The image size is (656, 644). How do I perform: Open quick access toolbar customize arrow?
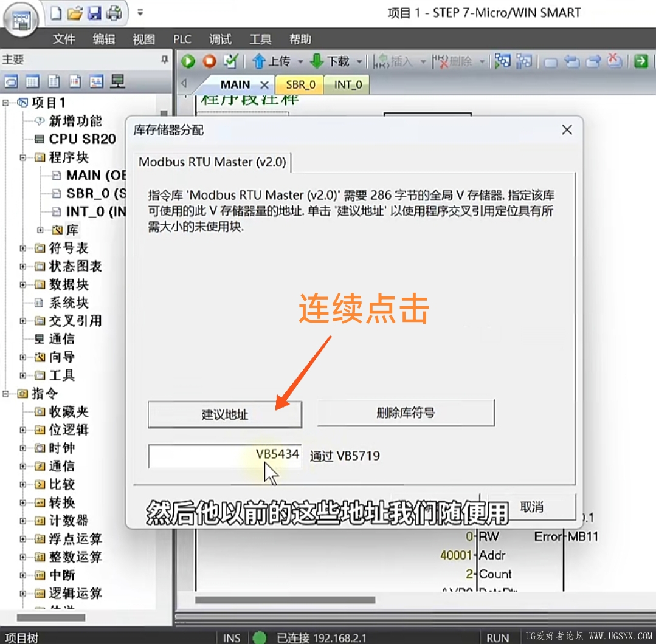coord(140,13)
